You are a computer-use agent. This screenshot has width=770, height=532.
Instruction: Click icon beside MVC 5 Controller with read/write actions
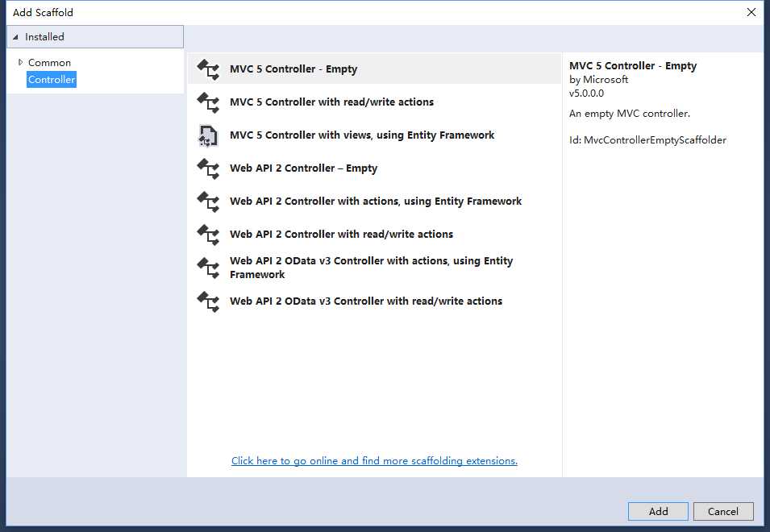click(208, 102)
